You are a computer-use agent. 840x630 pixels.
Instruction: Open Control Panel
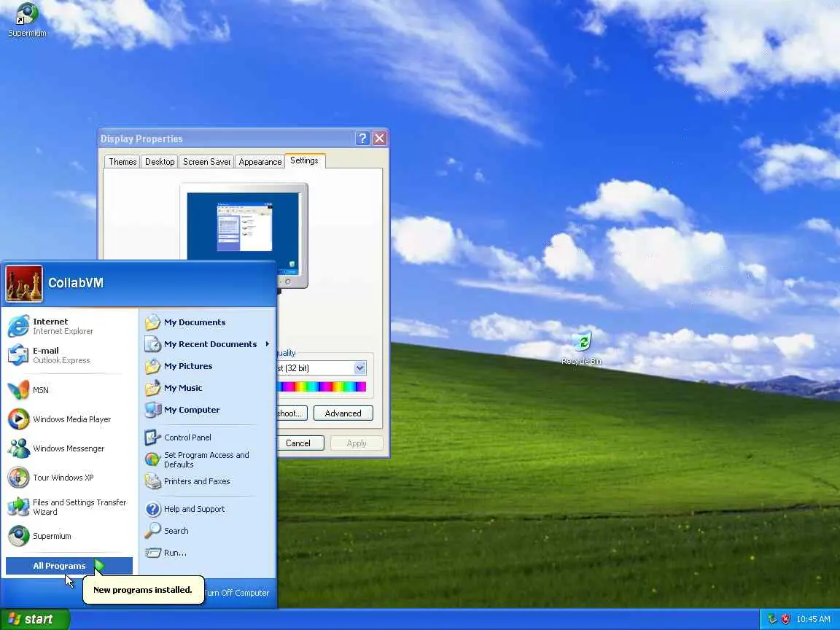coord(207,437)
